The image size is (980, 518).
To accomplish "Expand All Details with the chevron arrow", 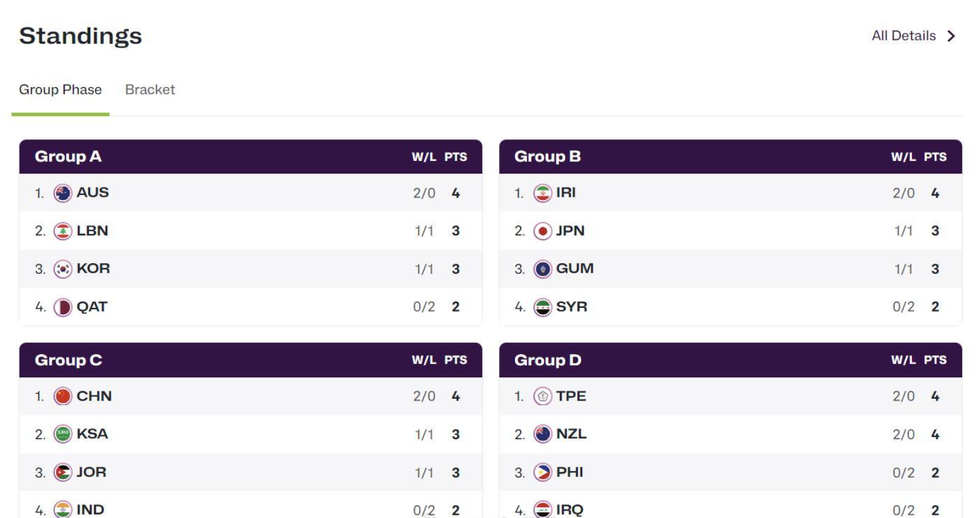I will (952, 36).
